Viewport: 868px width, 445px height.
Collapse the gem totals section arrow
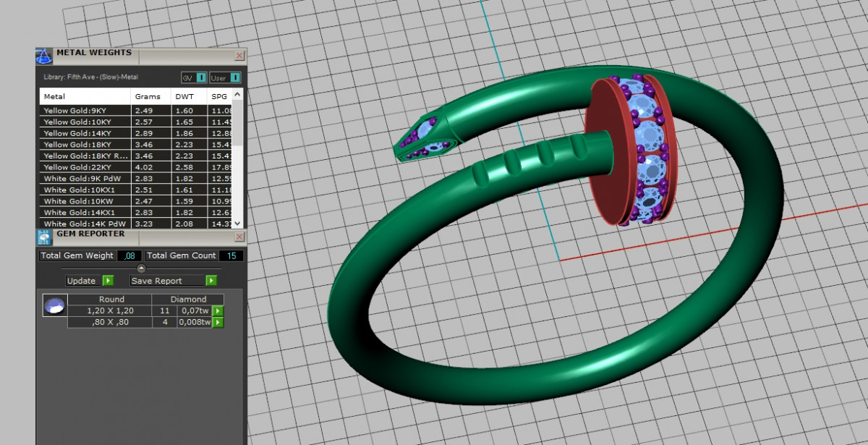(x=141, y=268)
